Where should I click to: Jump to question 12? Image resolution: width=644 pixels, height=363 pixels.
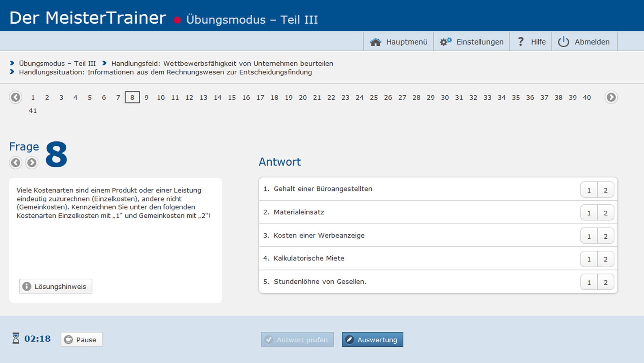189,97
